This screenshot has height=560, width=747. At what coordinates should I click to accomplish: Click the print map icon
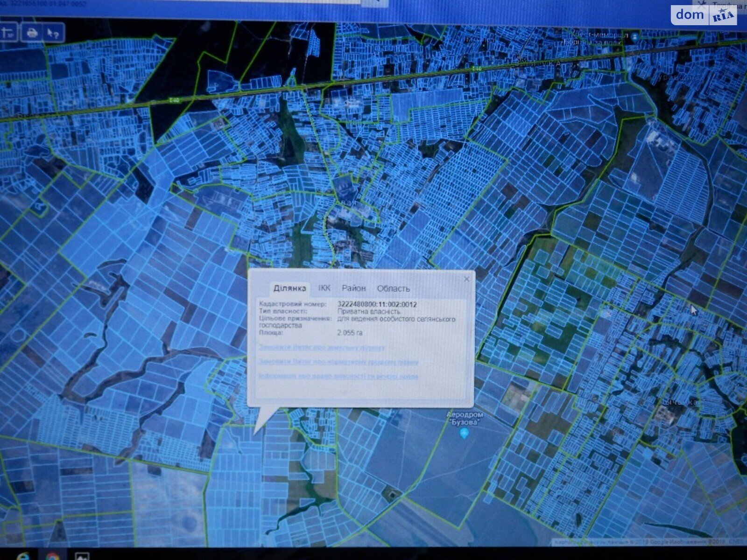[32, 33]
